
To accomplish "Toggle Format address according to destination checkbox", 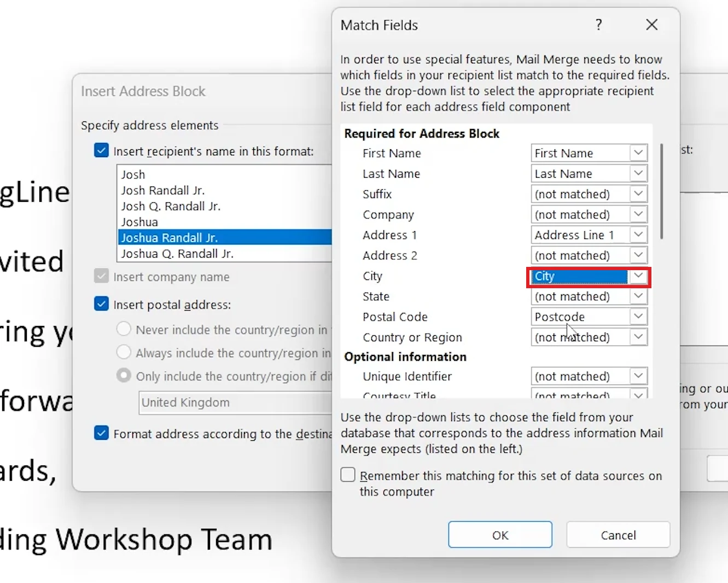I will click(101, 433).
